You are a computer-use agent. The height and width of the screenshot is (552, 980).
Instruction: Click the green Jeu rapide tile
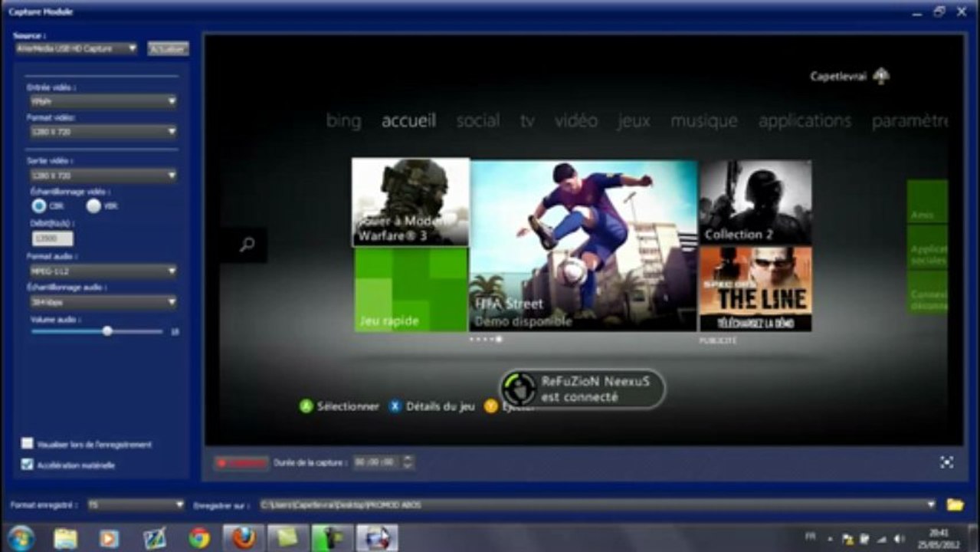click(411, 290)
